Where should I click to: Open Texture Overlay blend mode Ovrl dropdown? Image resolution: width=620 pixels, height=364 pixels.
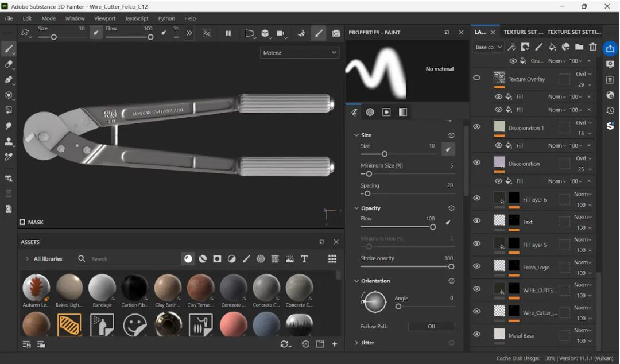click(584, 74)
